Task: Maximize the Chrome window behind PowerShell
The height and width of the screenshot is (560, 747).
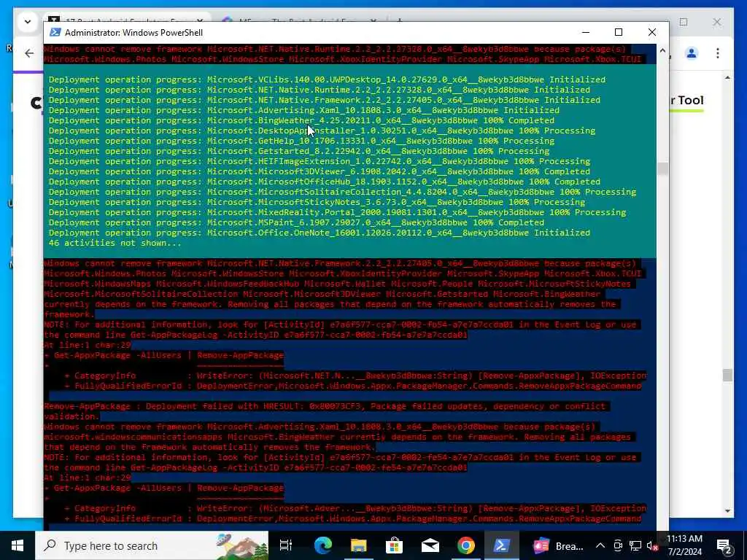Action: pyautogui.click(x=684, y=22)
